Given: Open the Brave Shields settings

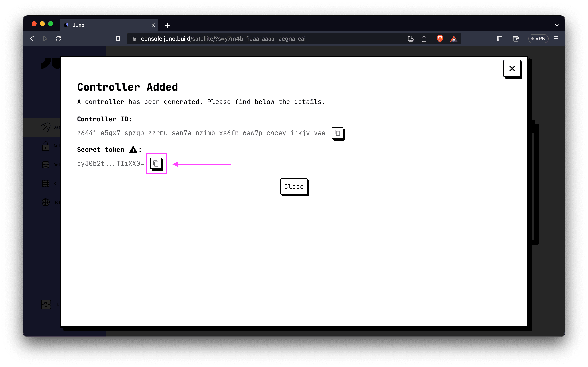Looking at the screenshot, I should tap(440, 39).
